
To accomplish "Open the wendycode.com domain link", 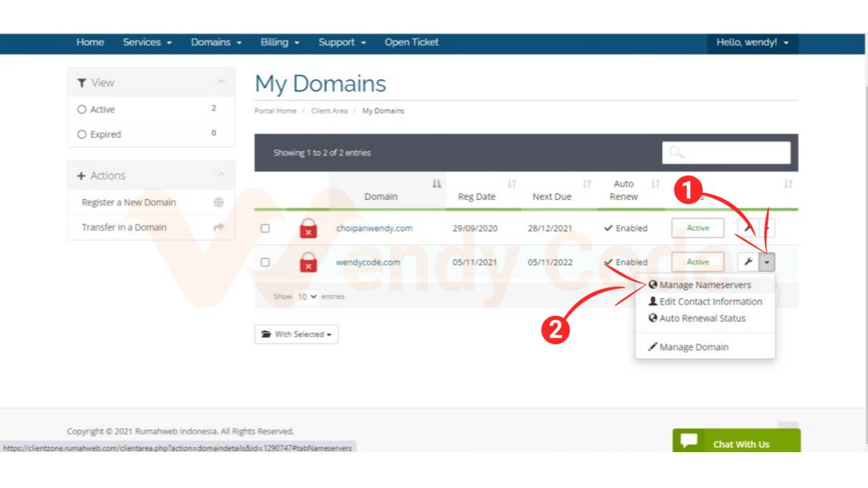I will pos(368,262).
